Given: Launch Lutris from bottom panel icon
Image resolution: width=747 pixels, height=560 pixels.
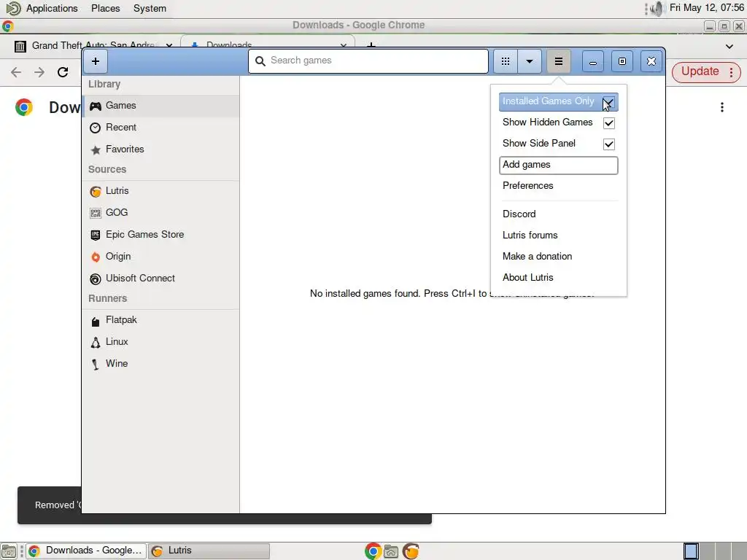Looking at the screenshot, I should click(x=411, y=551).
